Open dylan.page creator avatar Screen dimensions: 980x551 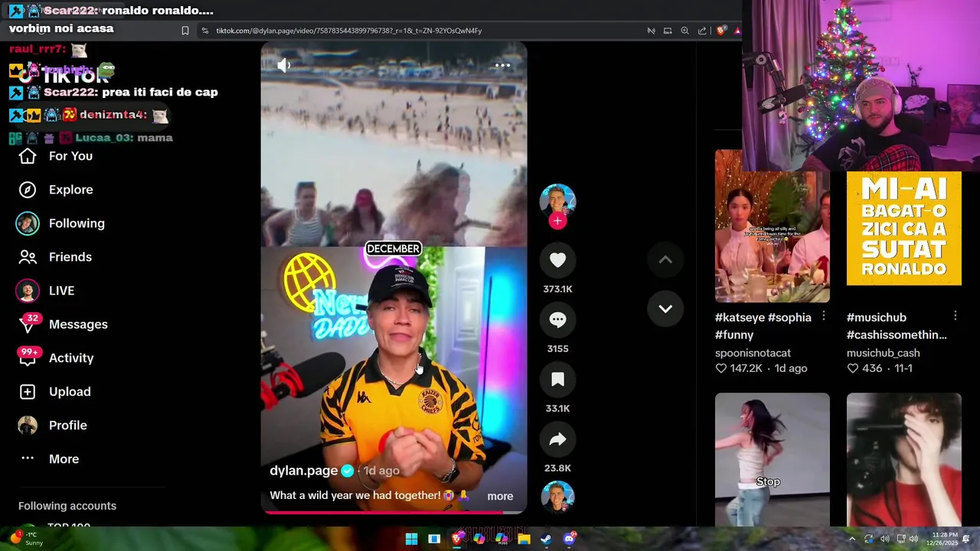pyautogui.click(x=557, y=201)
